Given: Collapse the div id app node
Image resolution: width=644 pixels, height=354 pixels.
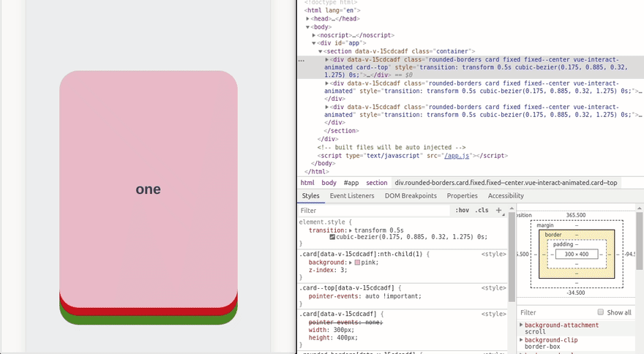Looking at the screenshot, I should pyautogui.click(x=314, y=43).
